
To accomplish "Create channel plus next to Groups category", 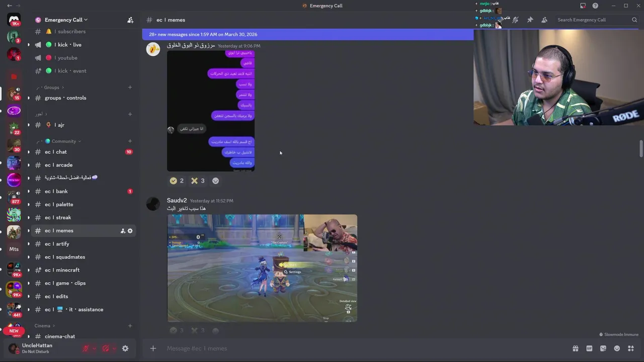I will click(x=130, y=87).
